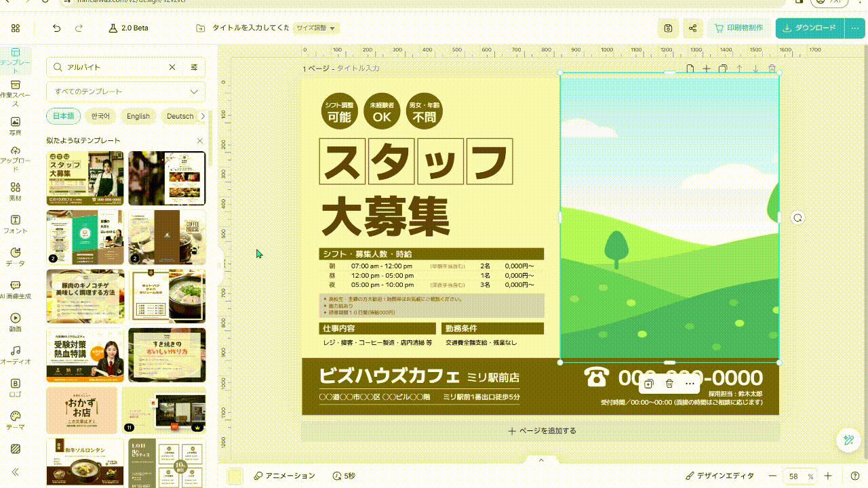Open the AI画像生成 panel
This screenshot has height=488, width=868.
tap(16, 290)
